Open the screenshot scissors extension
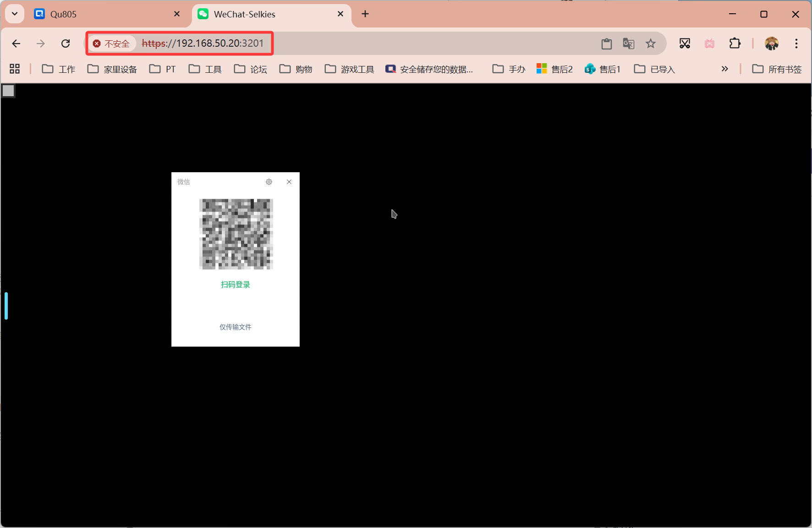Viewport: 812px width, 528px height. point(685,44)
